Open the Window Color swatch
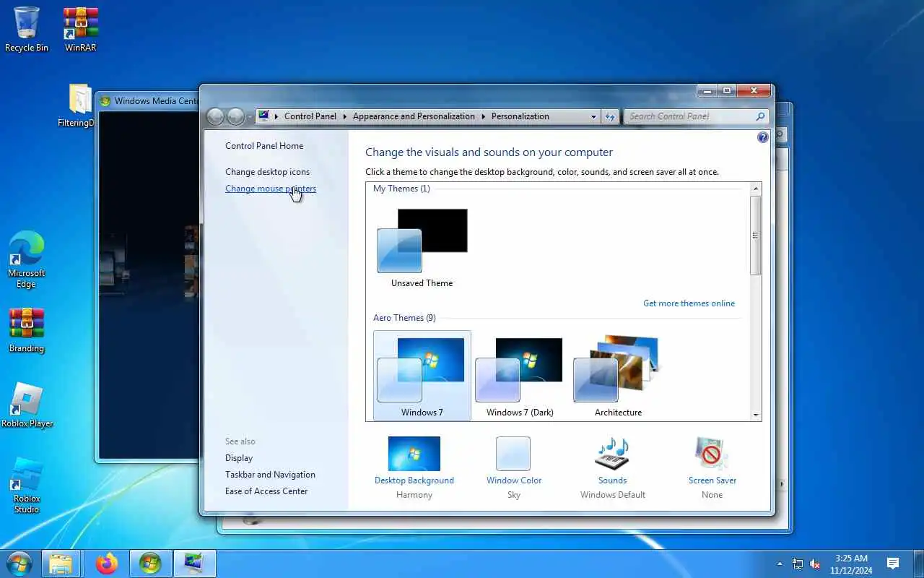 coord(513,454)
